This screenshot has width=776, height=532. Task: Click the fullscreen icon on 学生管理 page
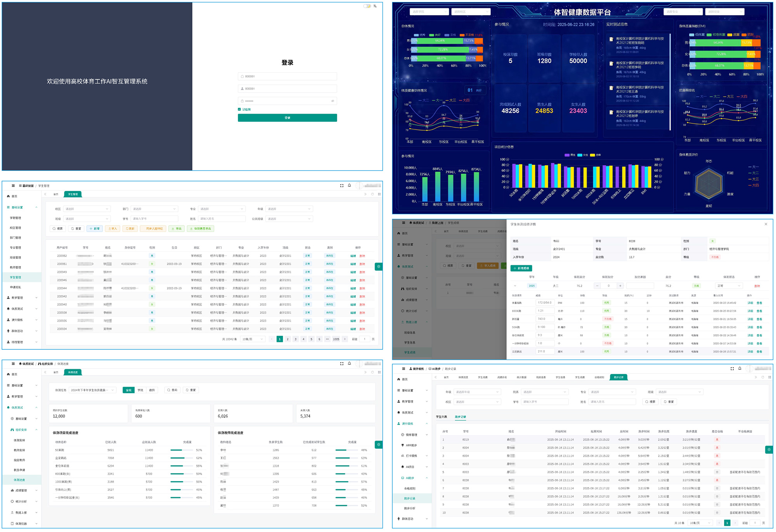pyautogui.click(x=342, y=186)
